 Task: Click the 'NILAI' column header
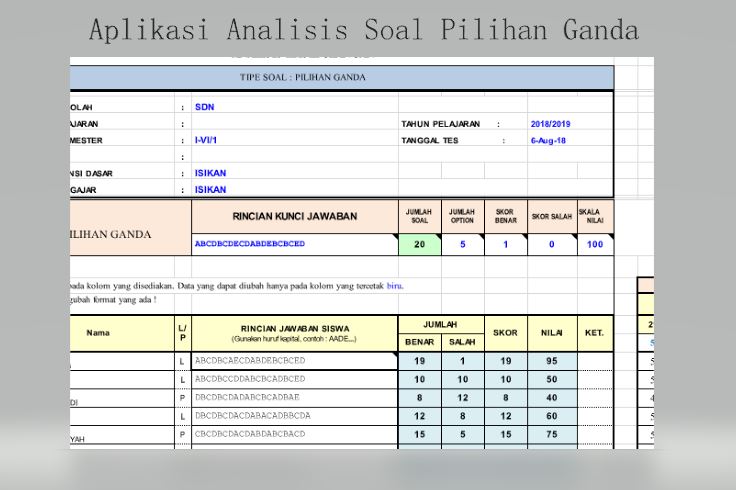(x=552, y=333)
